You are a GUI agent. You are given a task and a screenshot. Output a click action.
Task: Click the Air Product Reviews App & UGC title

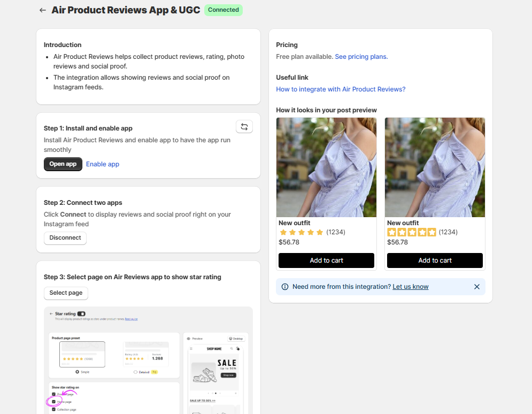click(126, 10)
